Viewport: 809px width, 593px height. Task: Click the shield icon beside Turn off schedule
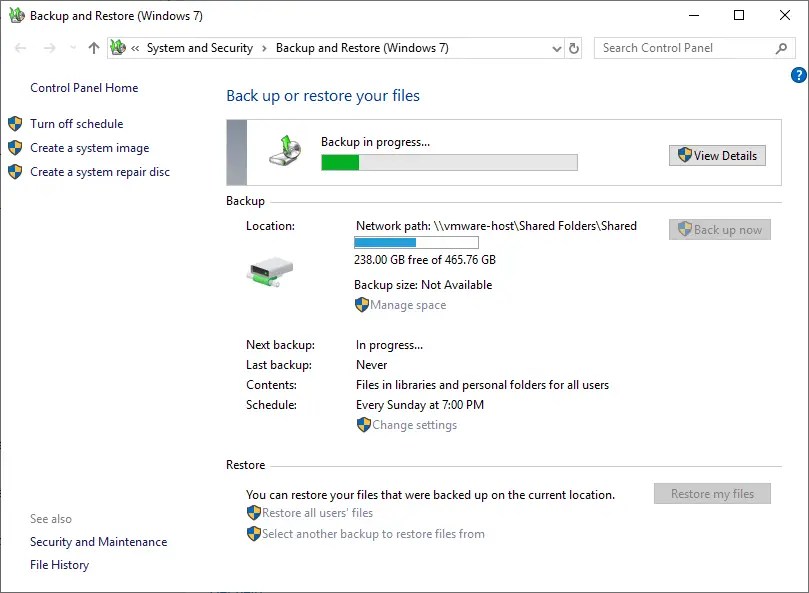pyautogui.click(x=15, y=123)
